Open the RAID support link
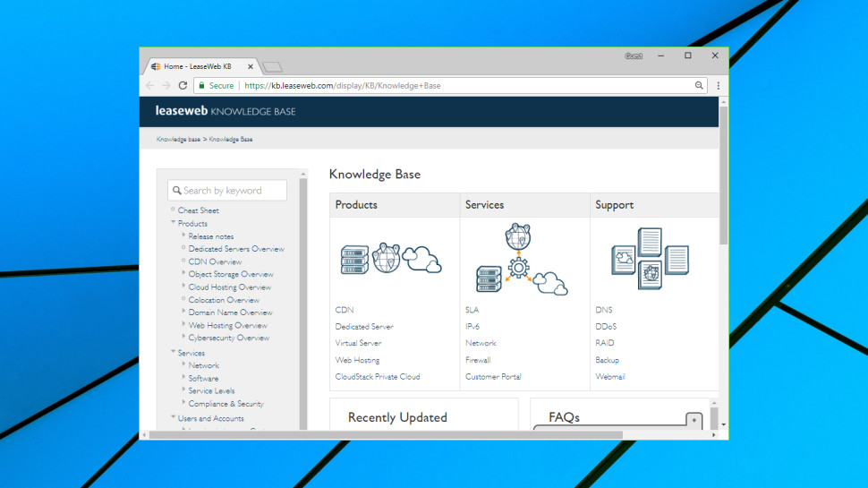Image resolution: width=868 pixels, height=488 pixels. 605,343
